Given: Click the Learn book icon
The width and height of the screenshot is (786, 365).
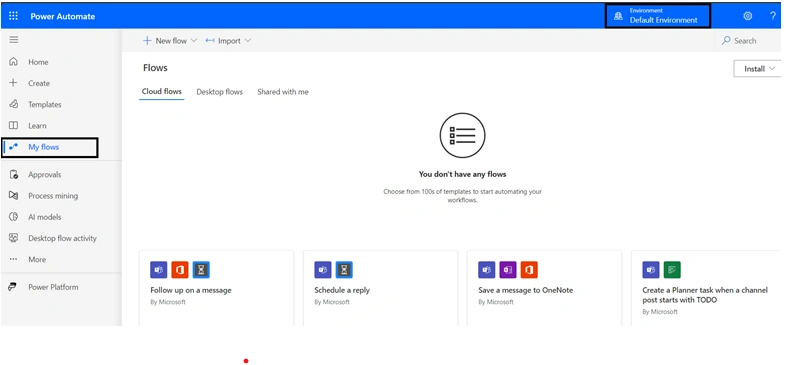Looking at the screenshot, I should coord(14,125).
